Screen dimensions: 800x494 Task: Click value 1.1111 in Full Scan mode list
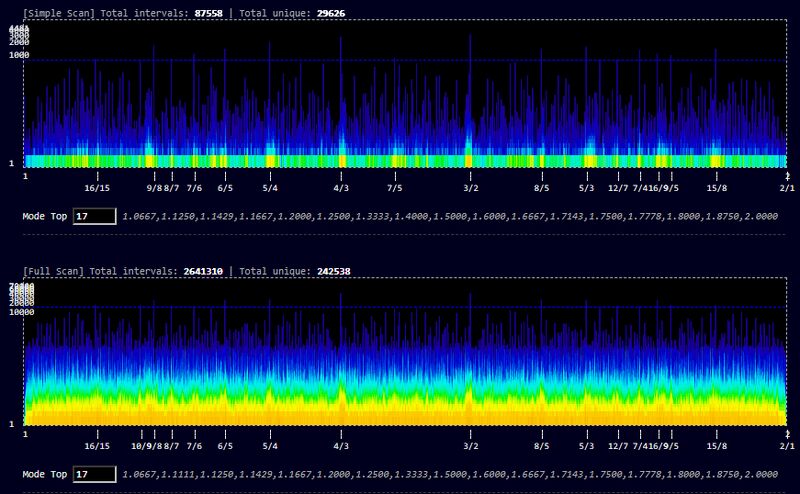[180, 475]
